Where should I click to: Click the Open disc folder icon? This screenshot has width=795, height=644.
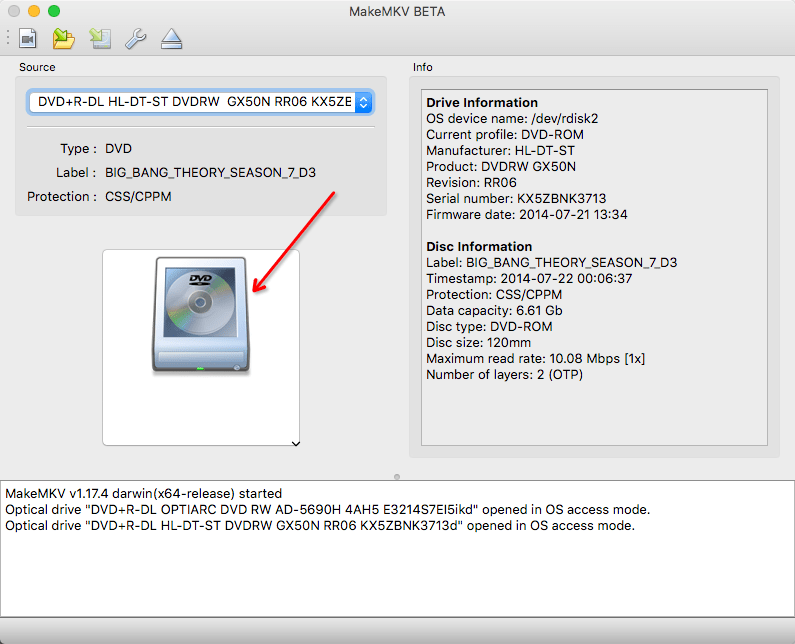(64, 39)
